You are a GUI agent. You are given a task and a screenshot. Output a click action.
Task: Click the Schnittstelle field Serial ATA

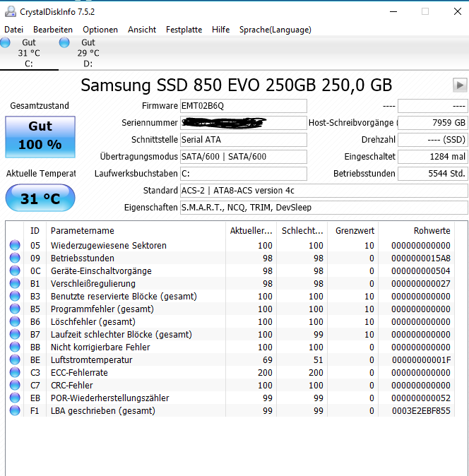click(x=244, y=140)
